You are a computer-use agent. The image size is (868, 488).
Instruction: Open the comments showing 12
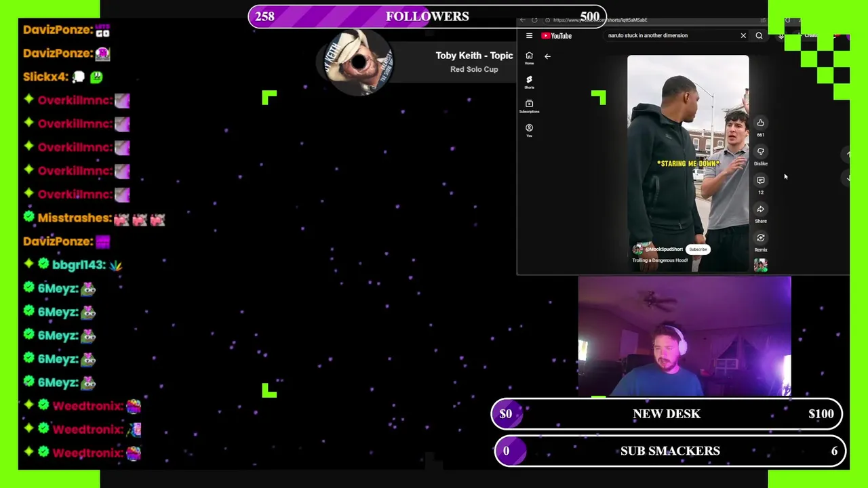pyautogui.click(x=760, y=180)
